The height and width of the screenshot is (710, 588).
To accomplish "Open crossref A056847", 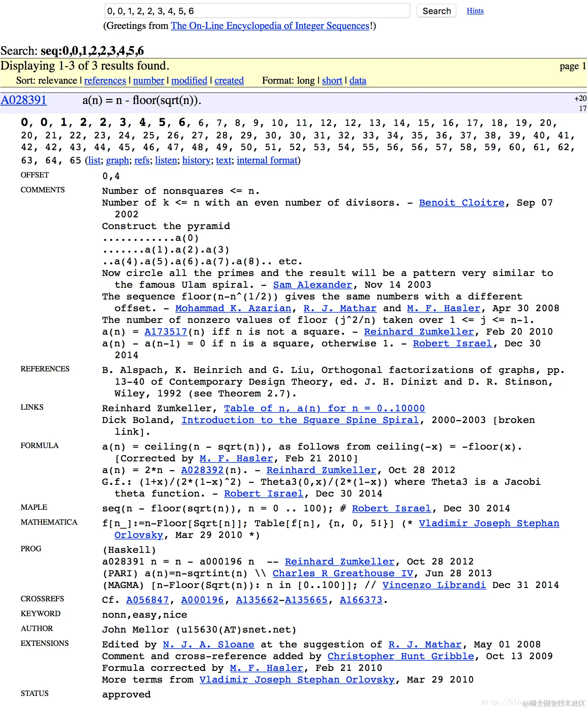I will 147,600.
